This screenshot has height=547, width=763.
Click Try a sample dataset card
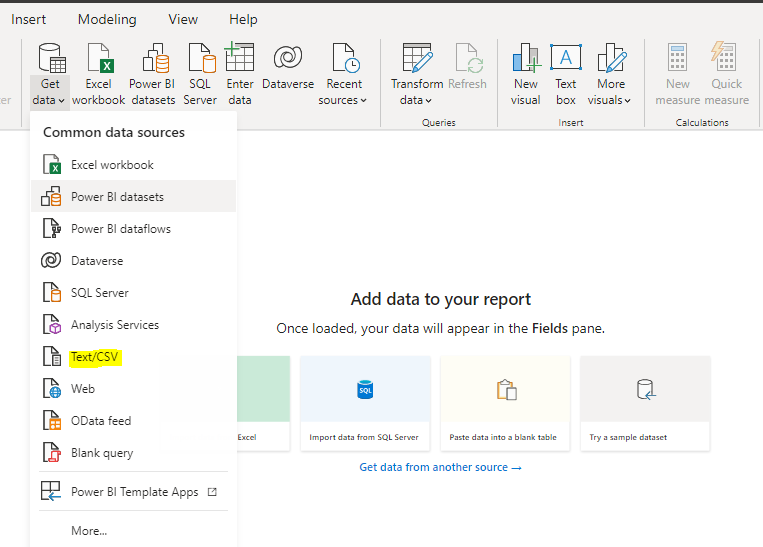click(x=645, y=403)
